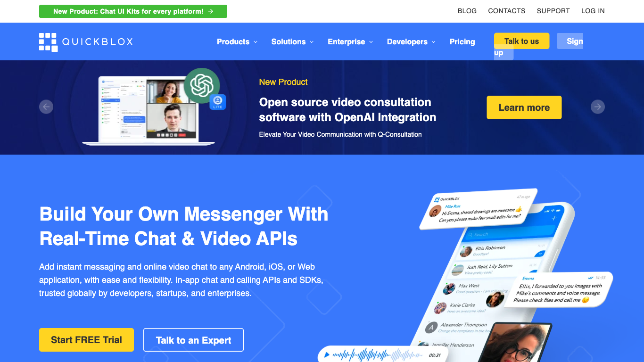Click the OpenAI logo badge in banner

(202, 86)
